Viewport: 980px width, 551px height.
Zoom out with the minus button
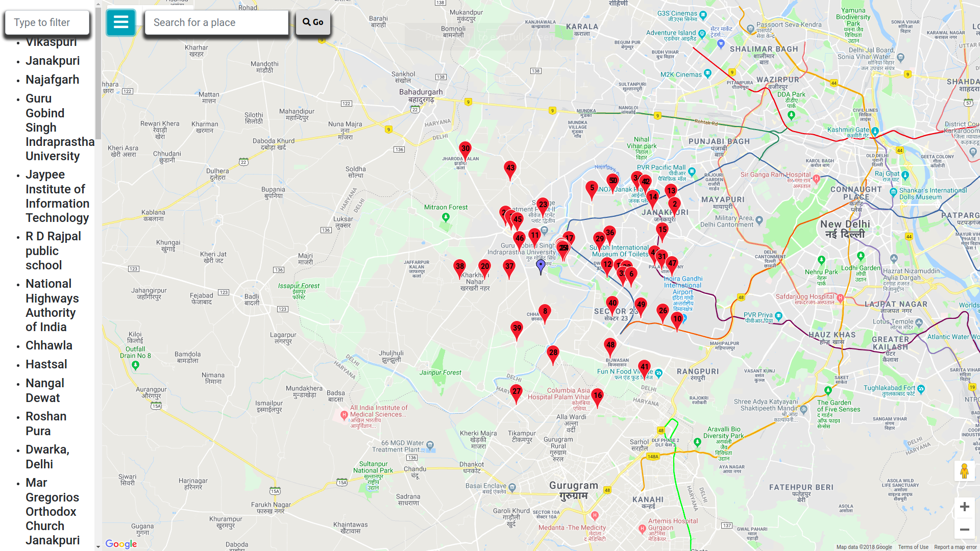coord(964,530)
